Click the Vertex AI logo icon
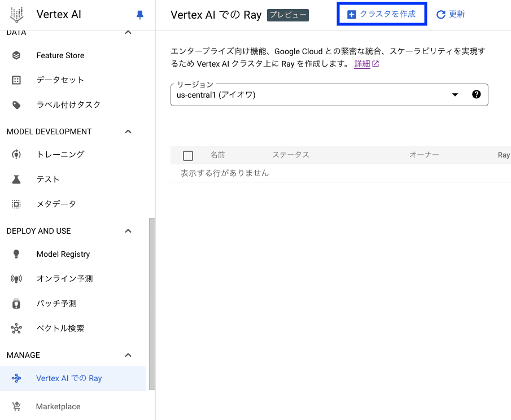Image resolution: width=511 pixels, height=420 pixels. (x=16, y=15)
